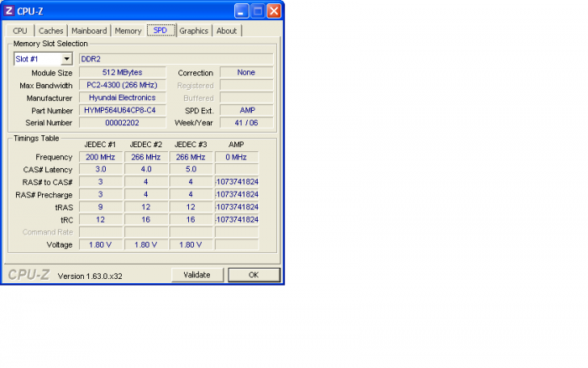Click the AMP RAS# to CAS# value -1073741824
The width and height of the screenshot is (588, 368).
pos(236,182)
